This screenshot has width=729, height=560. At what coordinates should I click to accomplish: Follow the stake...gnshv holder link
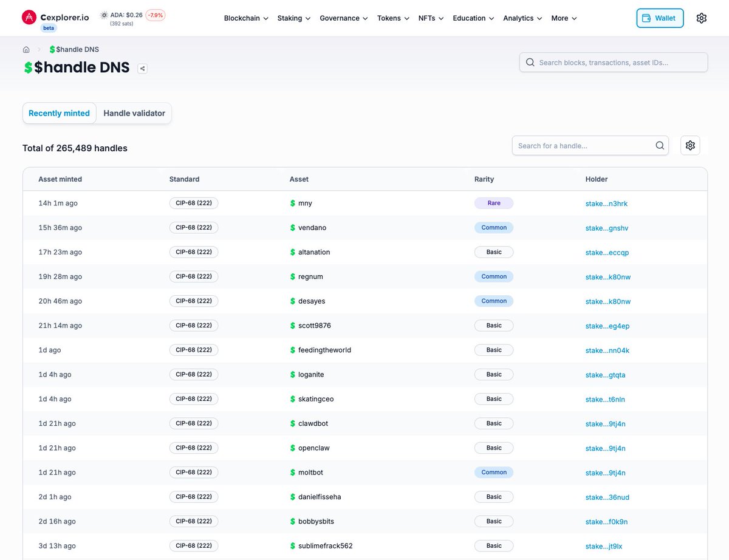[607, 228]
